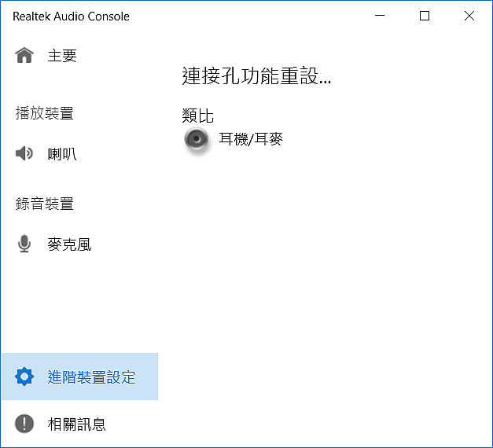Click the microphone icon beside 麥克風

click(x=24, y=244)
